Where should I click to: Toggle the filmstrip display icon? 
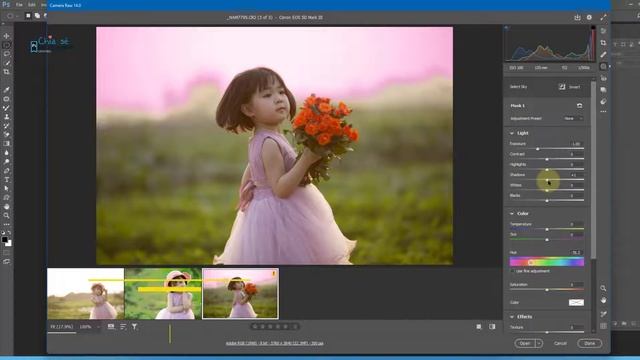pos(111,327)
